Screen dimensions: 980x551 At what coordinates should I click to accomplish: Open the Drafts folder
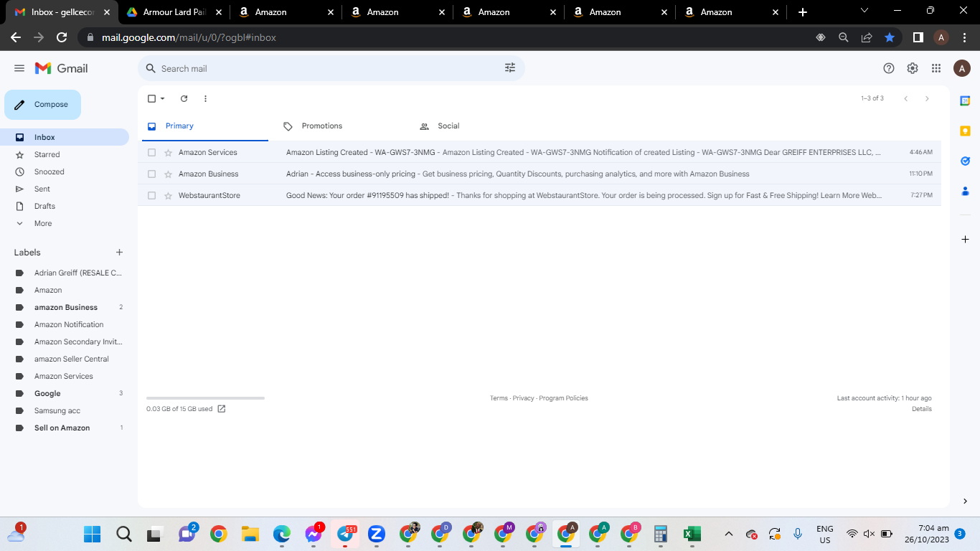pos(65,206)
